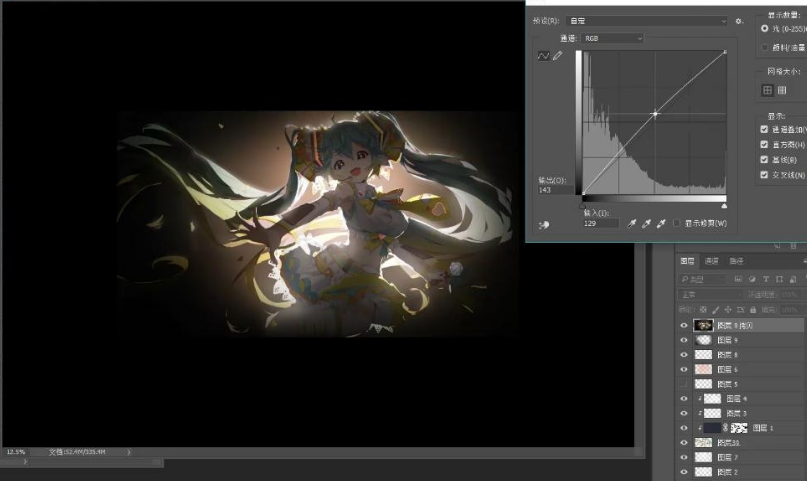Select the detailed grid size icon
Viewport: 807px width, 481px height.
tap(782, 90)
